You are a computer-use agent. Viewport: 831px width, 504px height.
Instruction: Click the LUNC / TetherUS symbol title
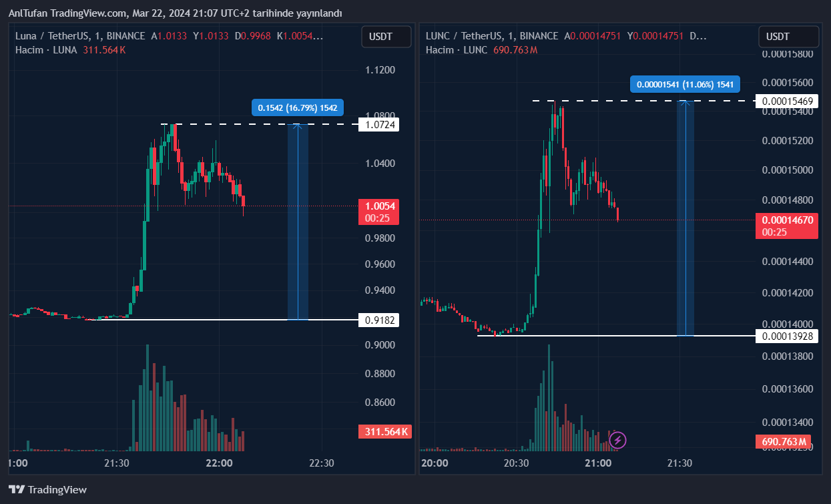pos(492,36)
